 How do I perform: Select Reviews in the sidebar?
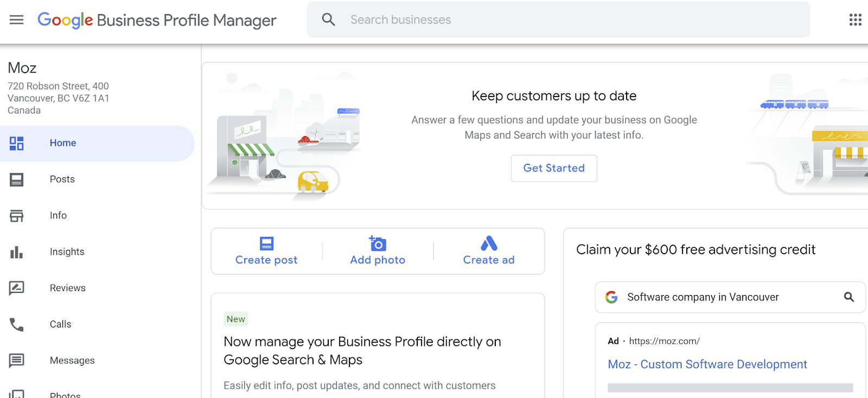pyautogui.click(x=68, y=288)
